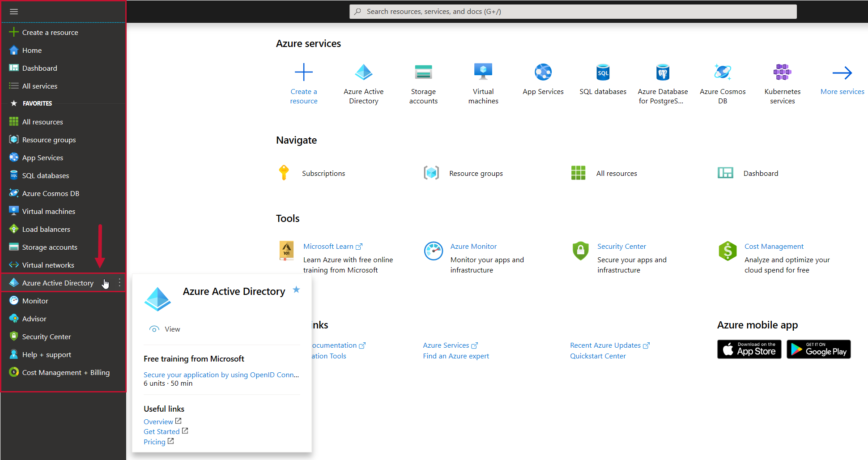Image resolution: width=868 pixels, height=460 pixels.
Task: Open Dashboard from the sidebar
Action: 40,68
